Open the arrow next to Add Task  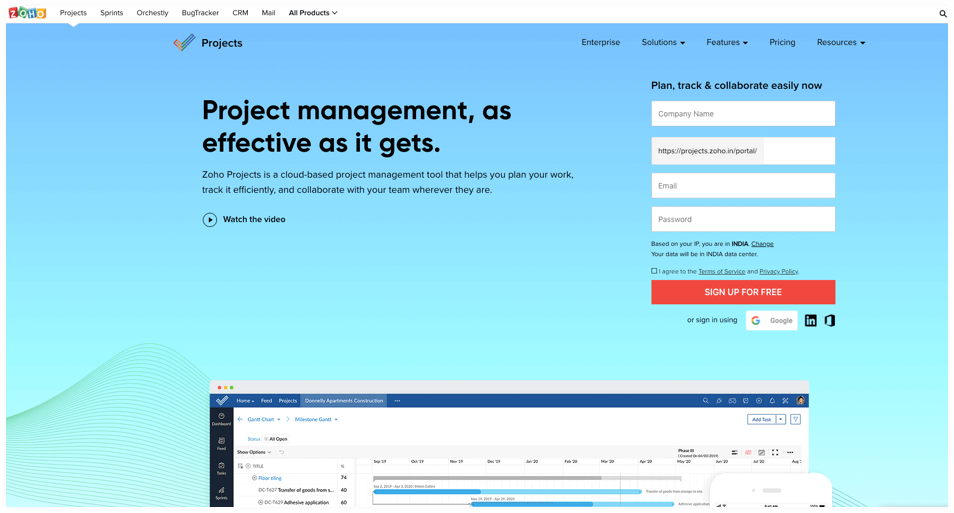coord(781,419)
